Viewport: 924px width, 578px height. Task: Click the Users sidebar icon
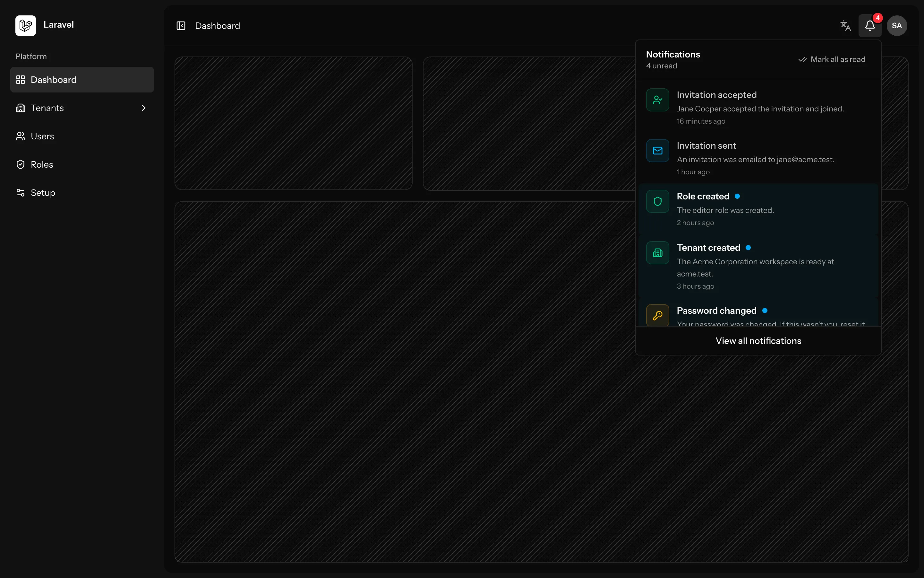(x=21, y=136)
